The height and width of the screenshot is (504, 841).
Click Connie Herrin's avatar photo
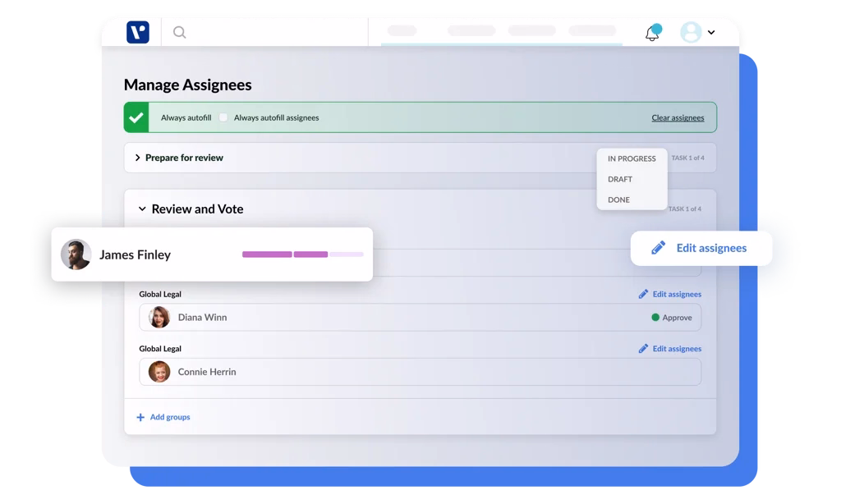159,372
